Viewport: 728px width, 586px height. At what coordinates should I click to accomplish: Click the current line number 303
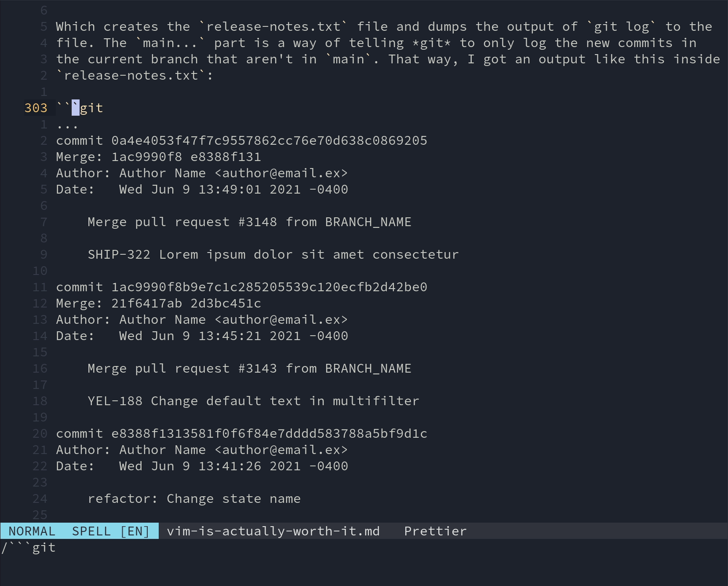coord(36,108)
